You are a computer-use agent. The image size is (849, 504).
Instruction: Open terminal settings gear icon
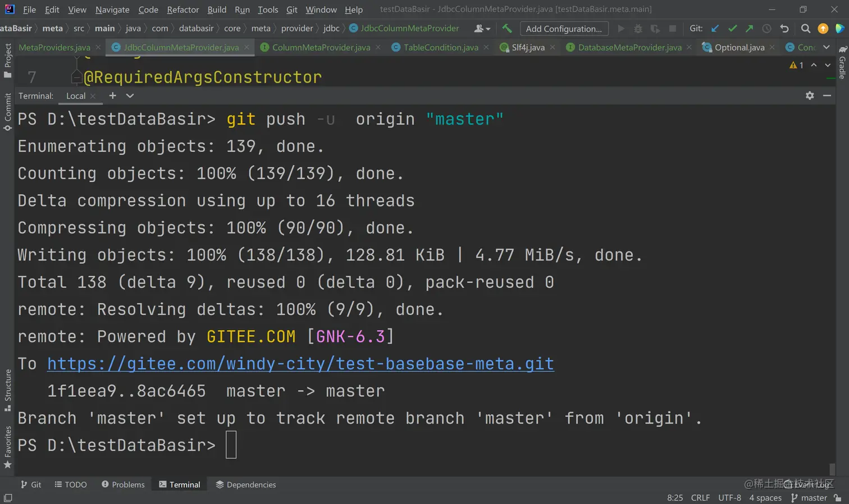(810, 95)
